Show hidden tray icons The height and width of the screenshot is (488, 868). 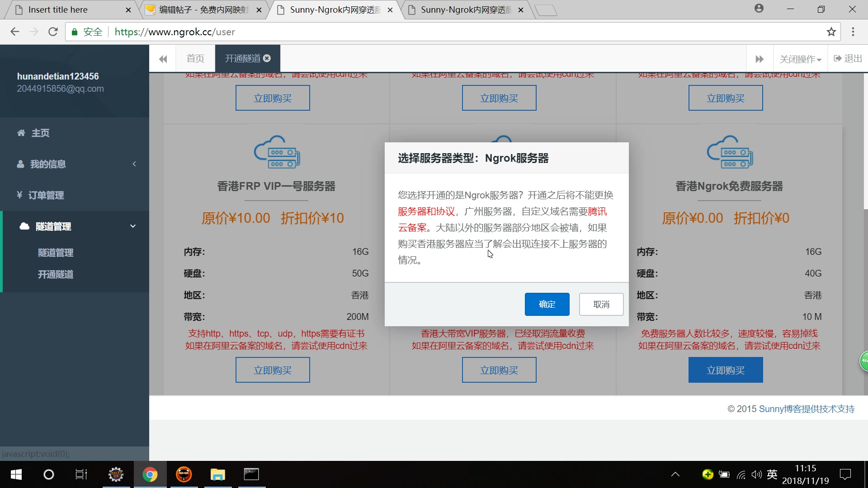675,474
